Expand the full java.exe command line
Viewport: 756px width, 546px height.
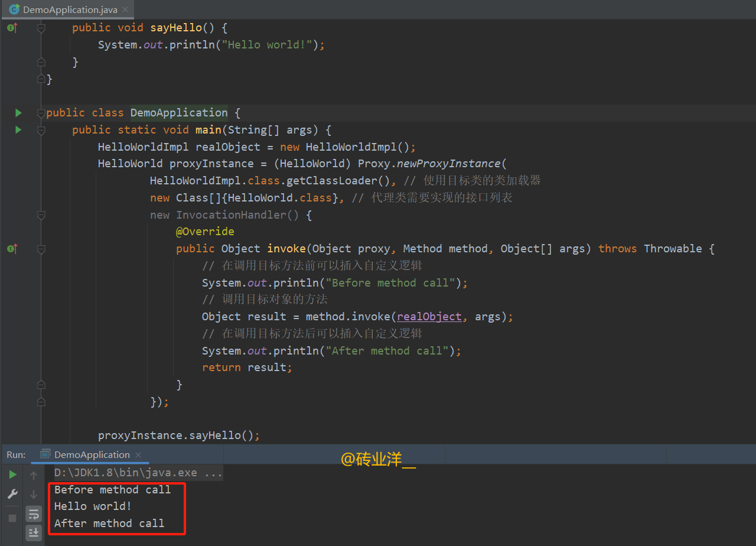[x=214, y=472]
